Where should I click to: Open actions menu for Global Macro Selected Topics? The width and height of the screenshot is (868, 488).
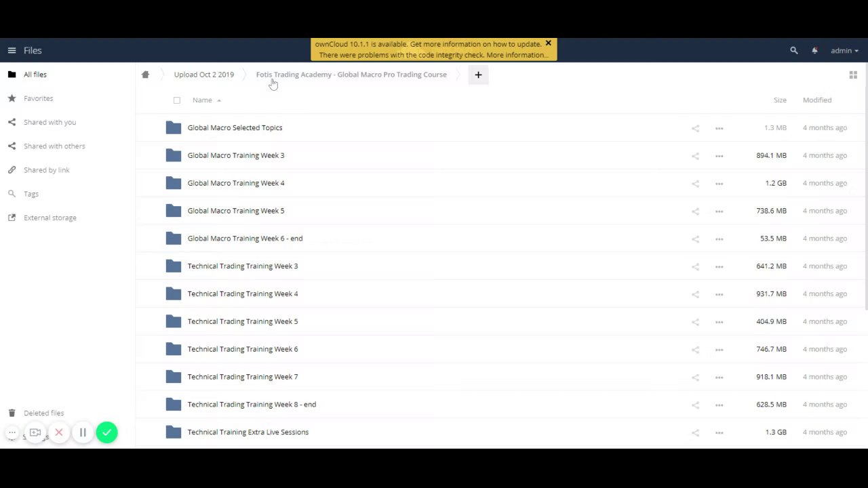[x=719, y=128]
